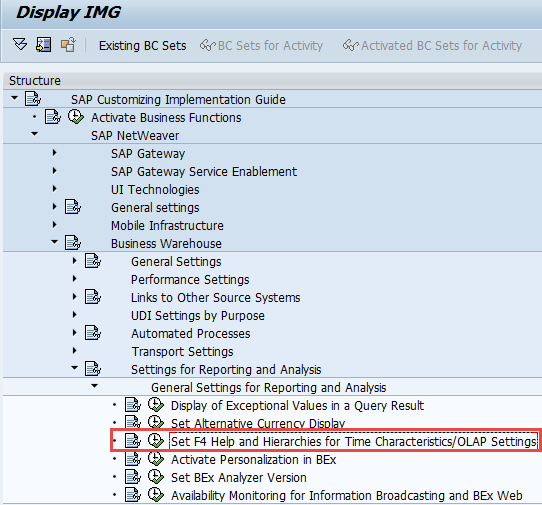Open documentation icon for Activate Business Functions
542x505 pixels.
click(53, 117)
